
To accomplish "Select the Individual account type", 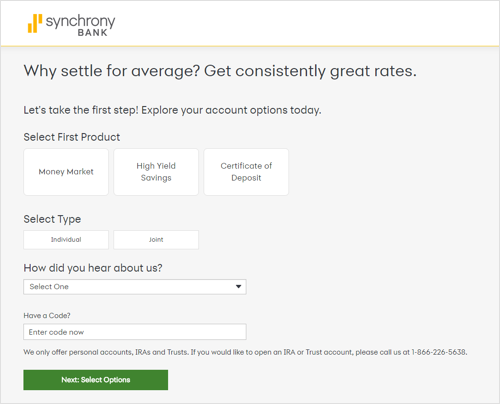I will [66, 240].
